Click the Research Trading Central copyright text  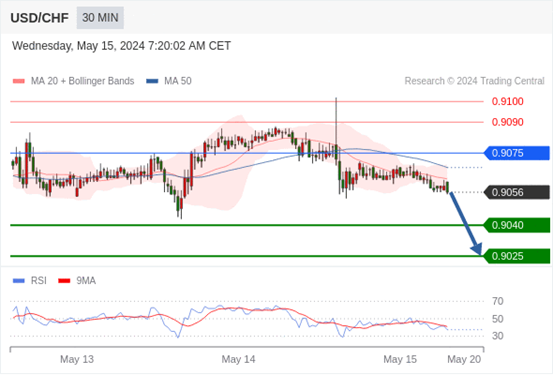(x=474, y=81)
